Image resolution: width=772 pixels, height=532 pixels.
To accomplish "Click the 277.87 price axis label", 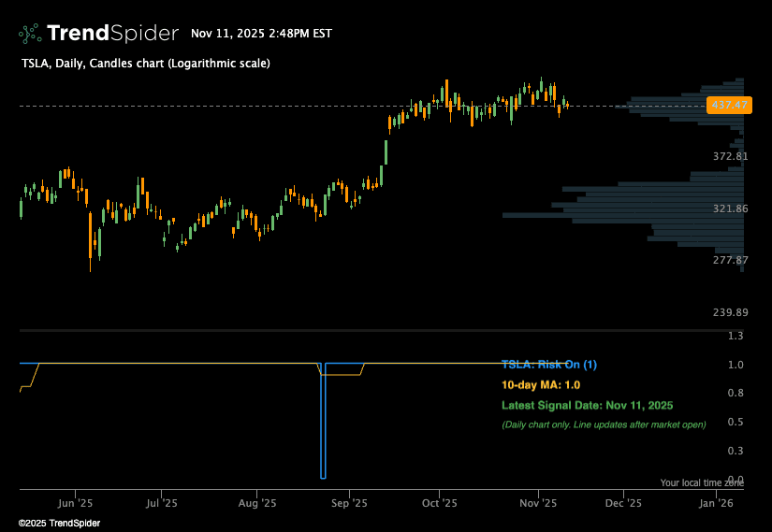I will (x=730, y=261).
